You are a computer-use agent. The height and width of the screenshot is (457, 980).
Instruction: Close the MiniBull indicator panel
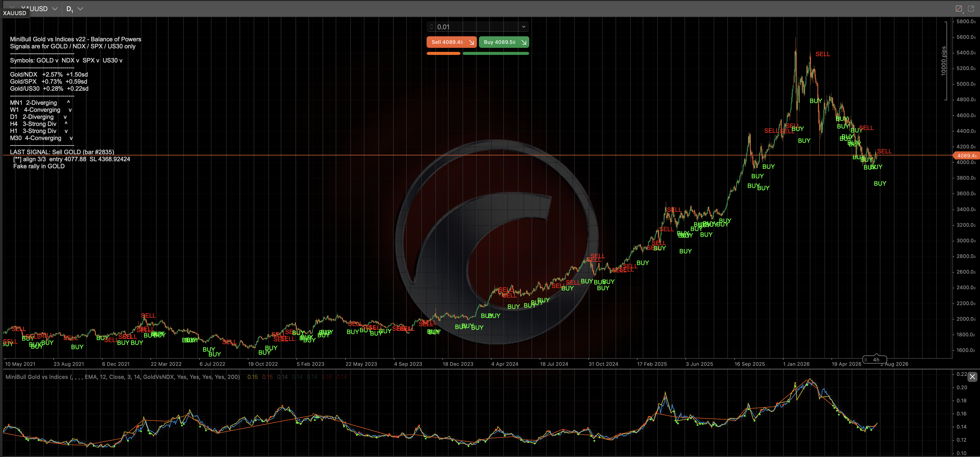pos(972,377)
